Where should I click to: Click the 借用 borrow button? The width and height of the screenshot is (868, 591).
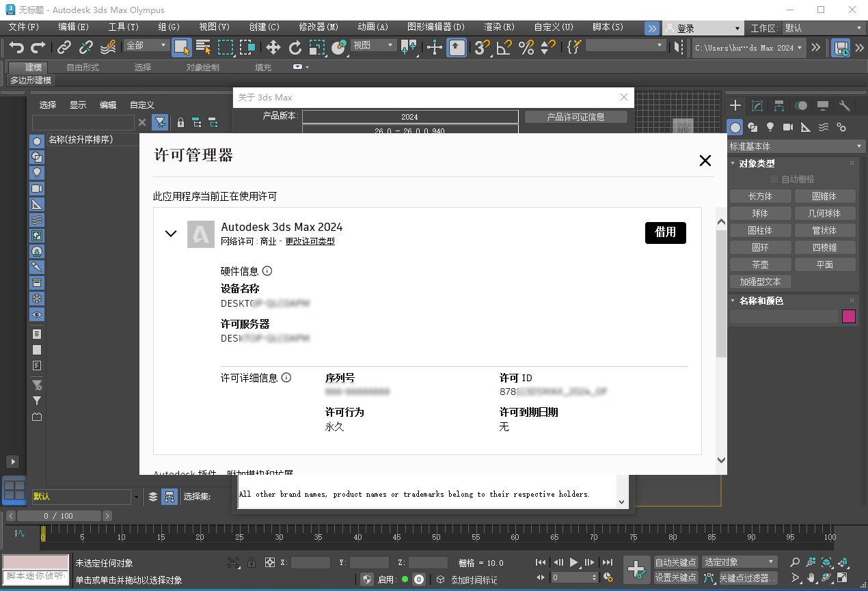coord(666,232)
